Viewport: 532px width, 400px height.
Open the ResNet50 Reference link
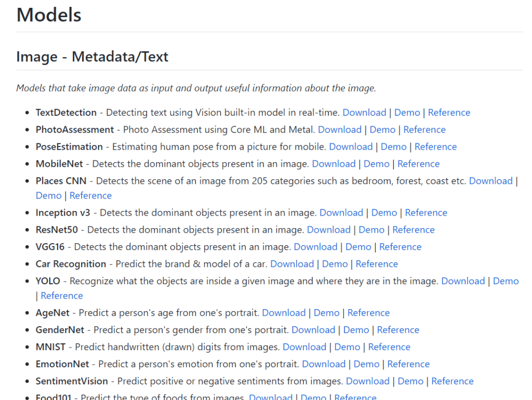click(414, 230)
